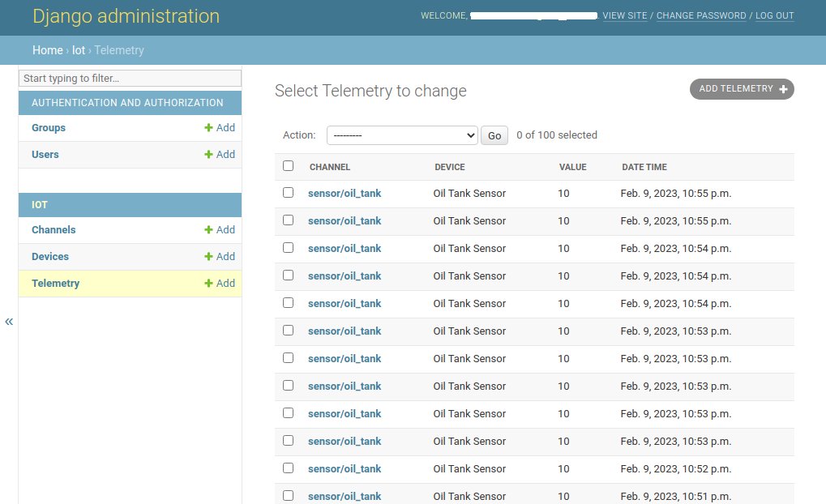The image size is (826, 504).
Task: Focus the sidebar filter input field
Action: point(131,79)
